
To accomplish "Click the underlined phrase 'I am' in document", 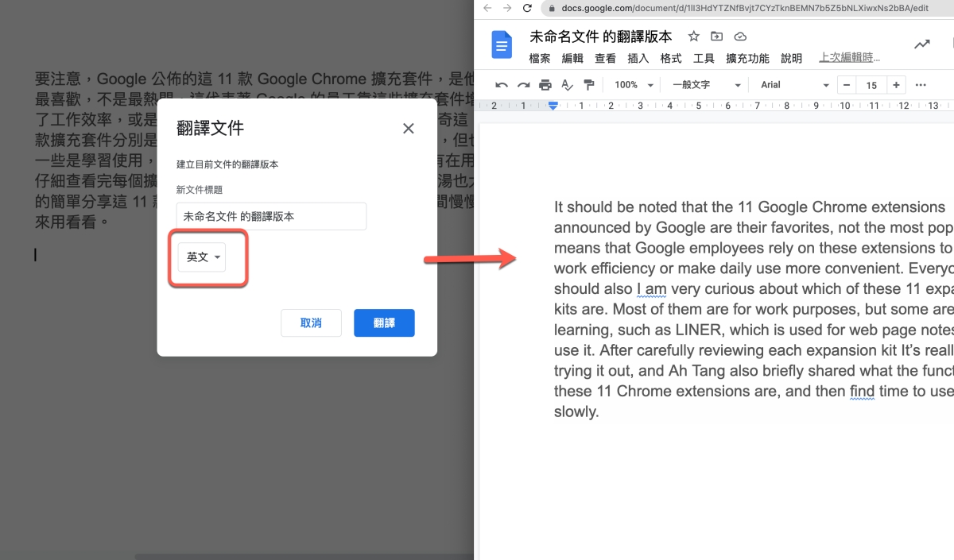I will 650,288.
